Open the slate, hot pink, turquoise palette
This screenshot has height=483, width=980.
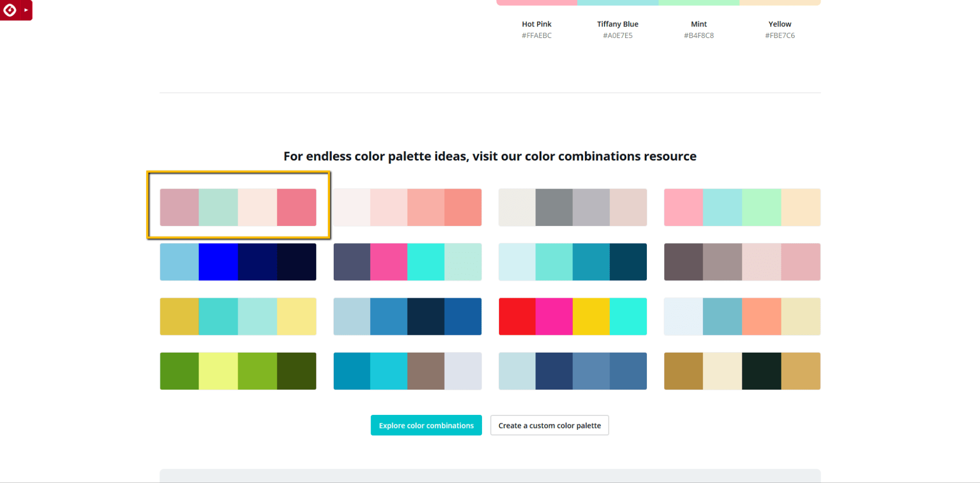(x=408, y=262)
